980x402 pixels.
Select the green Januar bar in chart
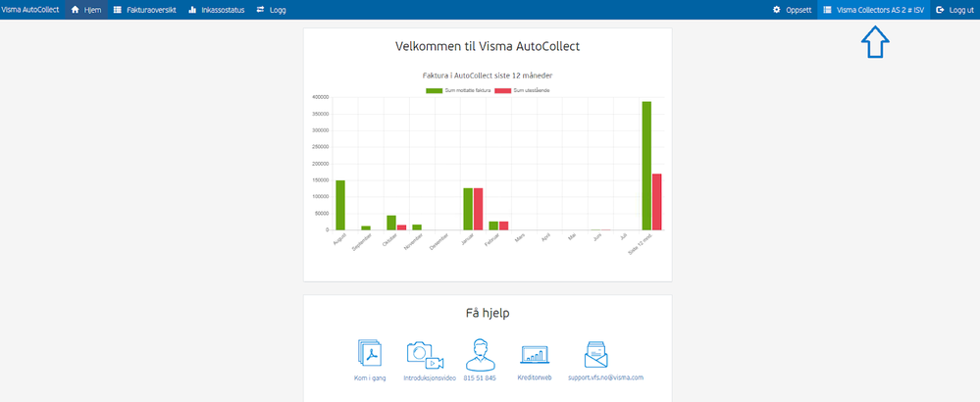(x=468, y=209)
